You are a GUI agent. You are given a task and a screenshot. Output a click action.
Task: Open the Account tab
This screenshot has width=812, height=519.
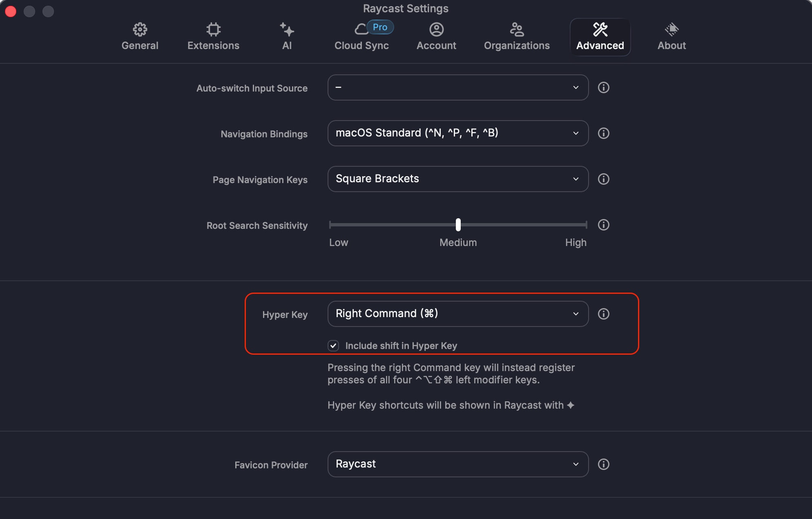pyautogui.click(x=436, y=37)
